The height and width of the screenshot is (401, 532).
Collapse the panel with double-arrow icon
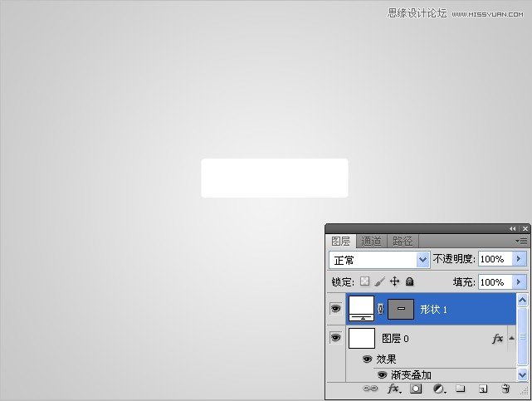(512, 228)
